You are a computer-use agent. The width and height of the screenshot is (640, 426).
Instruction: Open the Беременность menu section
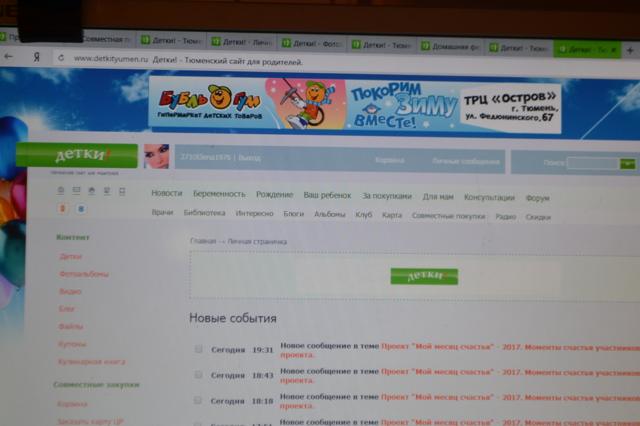pos(219,194)
